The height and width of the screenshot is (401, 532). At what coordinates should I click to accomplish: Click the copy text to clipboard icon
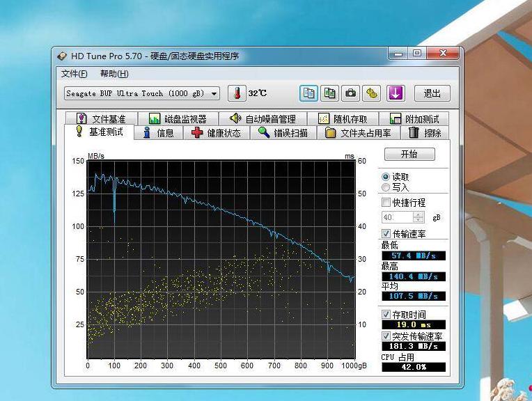pos(308,93)
